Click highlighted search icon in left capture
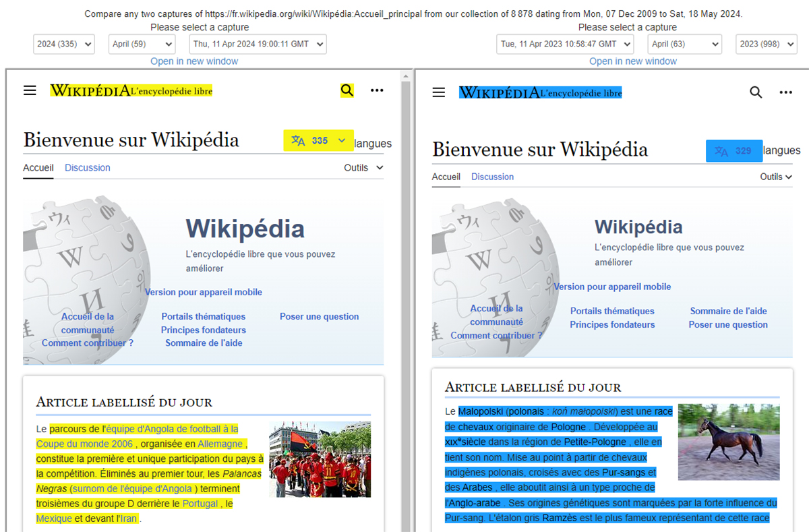 347,90
